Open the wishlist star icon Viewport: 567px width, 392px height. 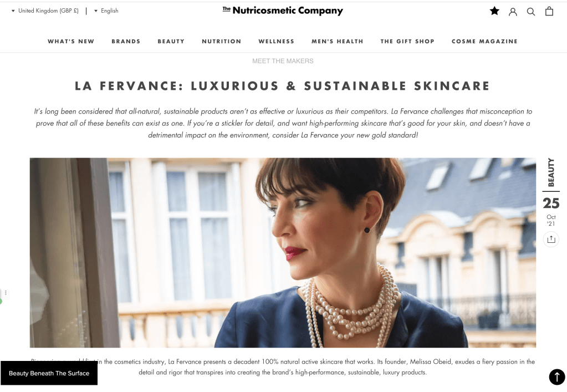(494, 11)
